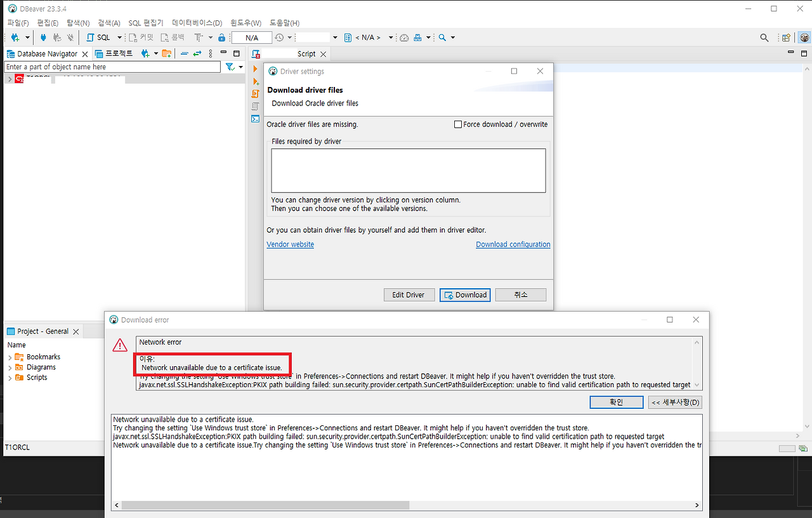Click the Navigator object name filter field
812x518 pixels.
(x=113, y=67)
